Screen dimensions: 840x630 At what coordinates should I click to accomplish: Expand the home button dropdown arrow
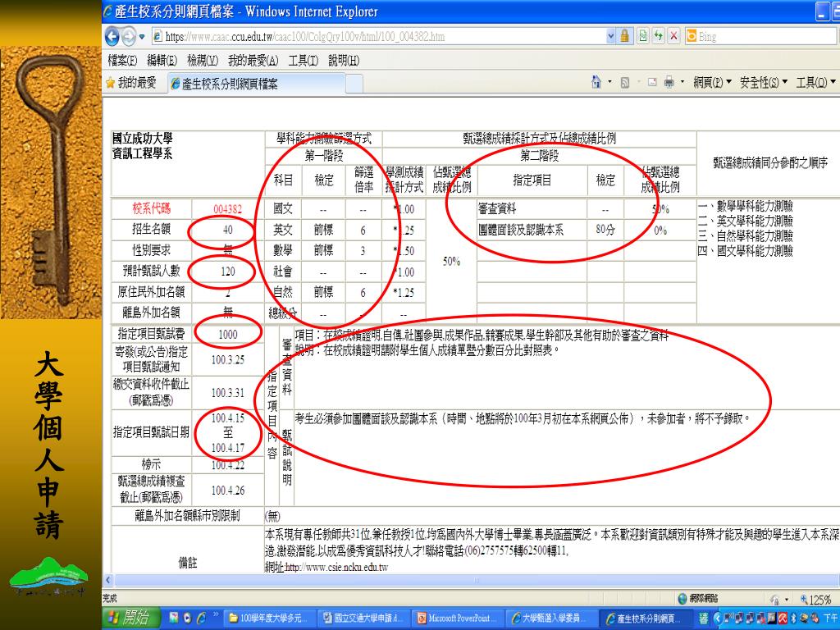click(x=609, y=82)
